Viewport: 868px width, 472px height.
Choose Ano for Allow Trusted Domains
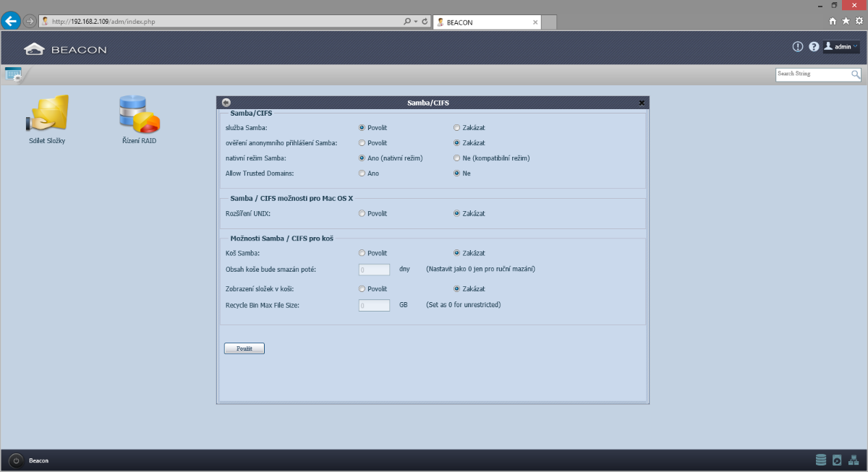pos(362,173)
